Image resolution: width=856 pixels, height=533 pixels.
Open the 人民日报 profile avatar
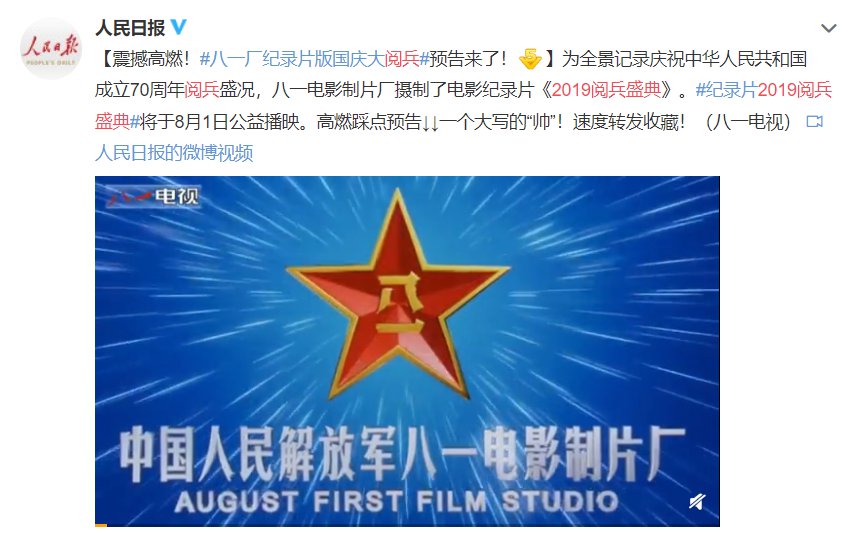pyautogui.click(x=51, y=49)
